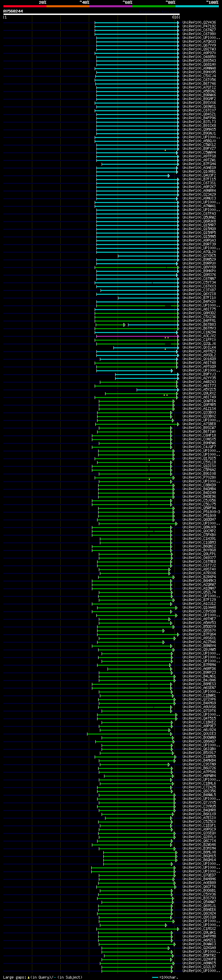The height and width of the screenshot is (980, 222).
Task: Select the UniRef100_B6T746 label
Action: click(x=199, y=84)
